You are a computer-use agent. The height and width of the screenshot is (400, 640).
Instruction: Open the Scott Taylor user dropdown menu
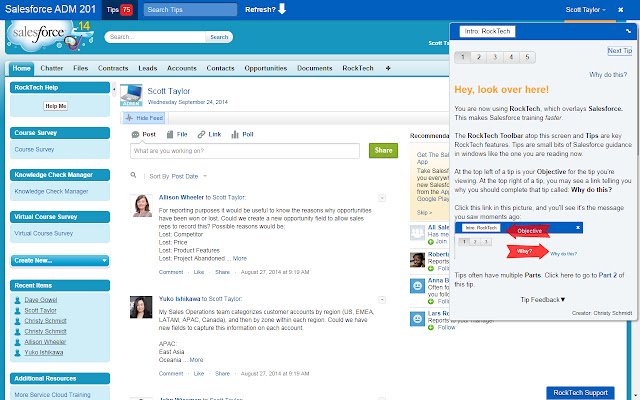(586, 9)
